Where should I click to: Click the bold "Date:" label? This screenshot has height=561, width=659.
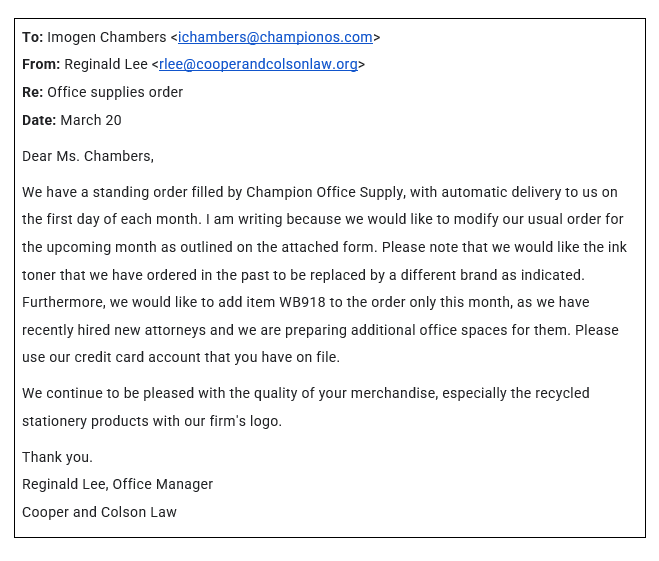click(39, 120)
